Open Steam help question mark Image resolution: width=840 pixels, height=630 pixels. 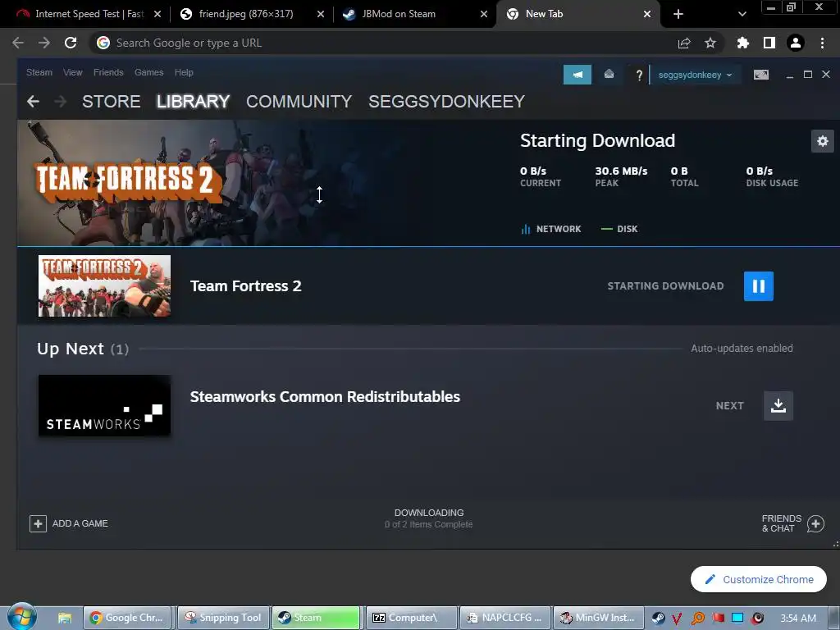point(638,75)
